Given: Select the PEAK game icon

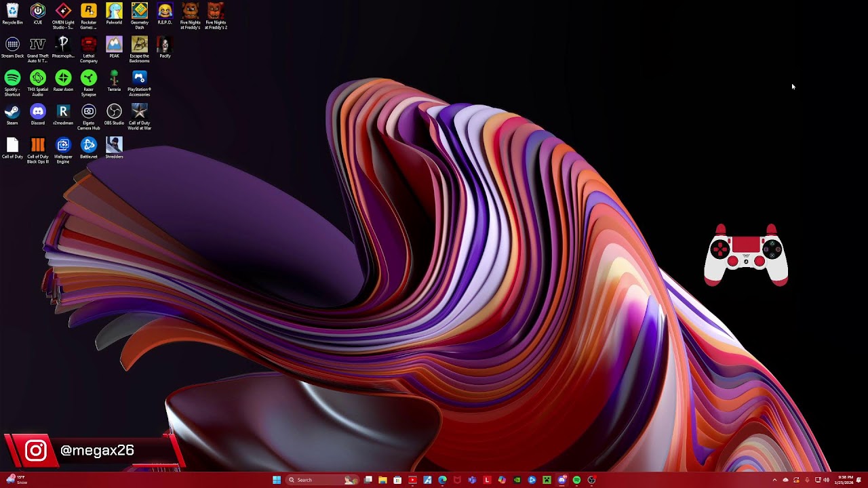Looking at the screenshot, I should point(114,48).
